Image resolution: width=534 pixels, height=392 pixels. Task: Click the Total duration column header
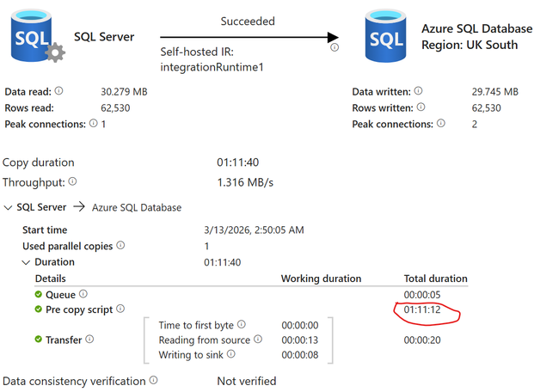pyautogui.click(x=436, y=279)
